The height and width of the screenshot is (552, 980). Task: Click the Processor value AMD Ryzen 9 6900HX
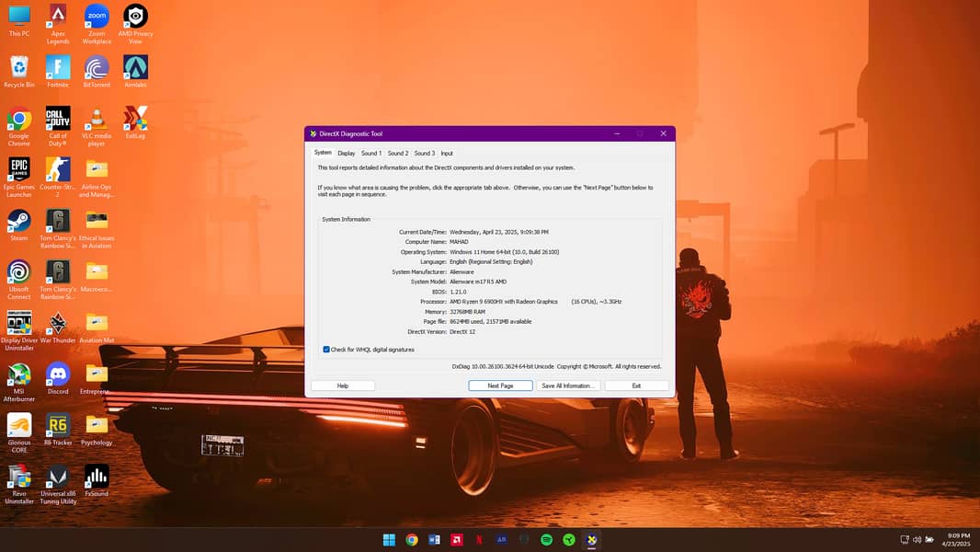pyautogui.click(x=504, y=302)
